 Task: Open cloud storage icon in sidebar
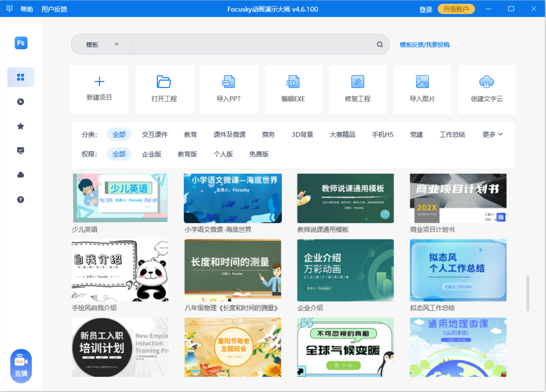(21, 175)
